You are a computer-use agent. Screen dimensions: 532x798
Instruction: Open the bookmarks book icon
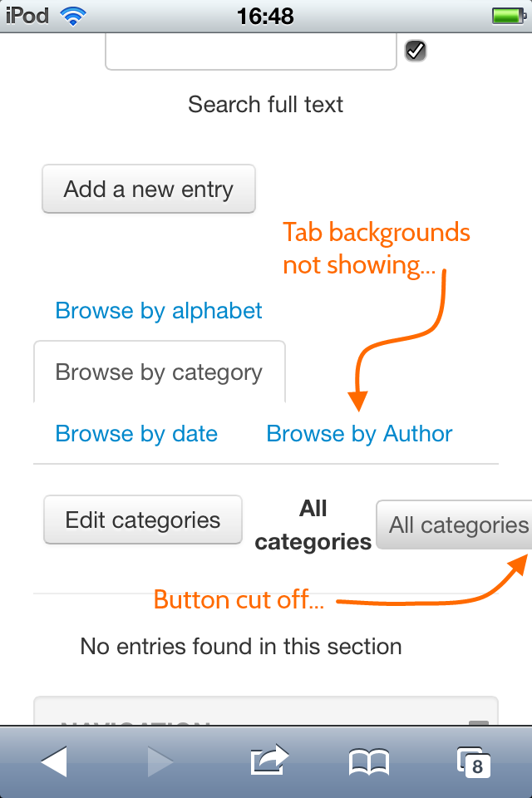369,762
